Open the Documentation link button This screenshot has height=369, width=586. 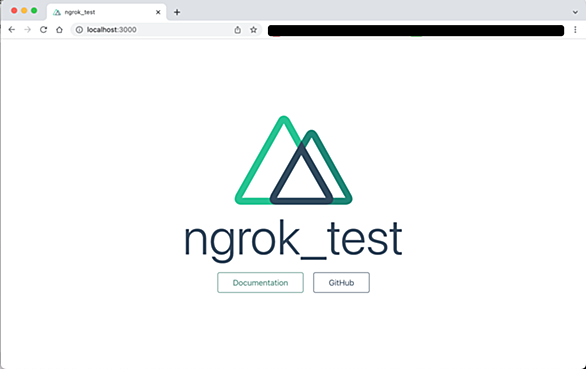point(260,283)
